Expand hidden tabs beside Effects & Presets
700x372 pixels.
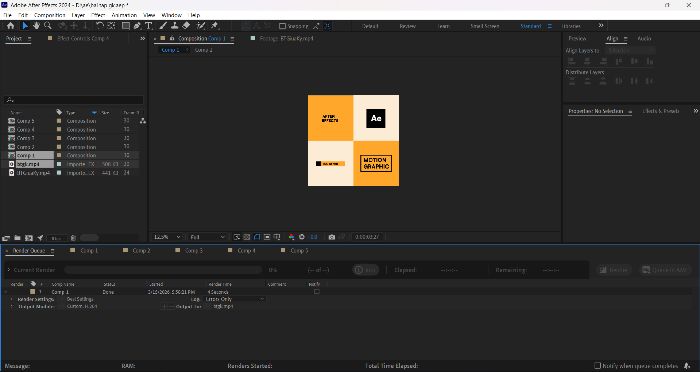pyautogui.click(x=696, y=111)
